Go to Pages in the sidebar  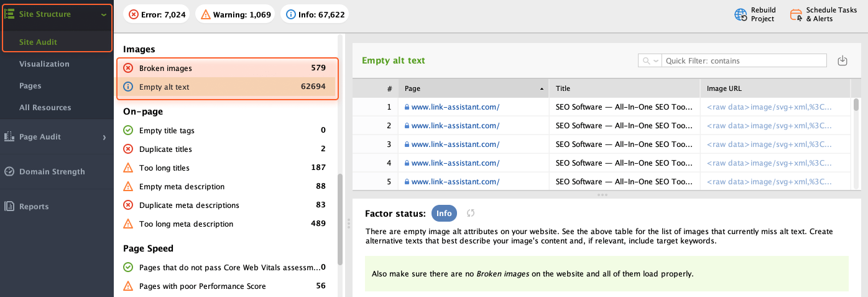[x=30, y=85]
